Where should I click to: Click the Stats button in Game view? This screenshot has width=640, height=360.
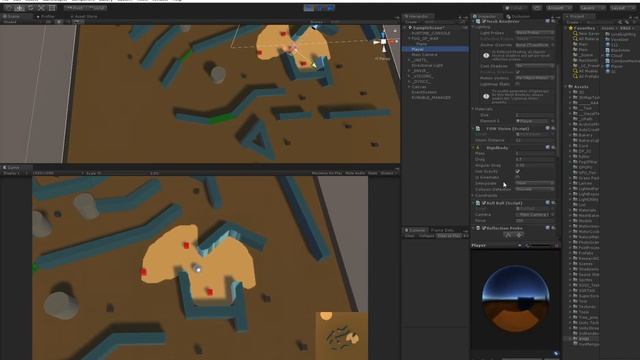[x=372, y=173]
